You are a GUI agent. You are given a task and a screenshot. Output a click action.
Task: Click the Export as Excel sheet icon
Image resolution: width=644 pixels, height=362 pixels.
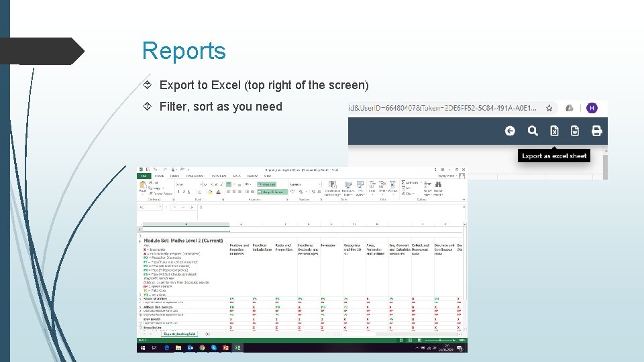(554, 131)
